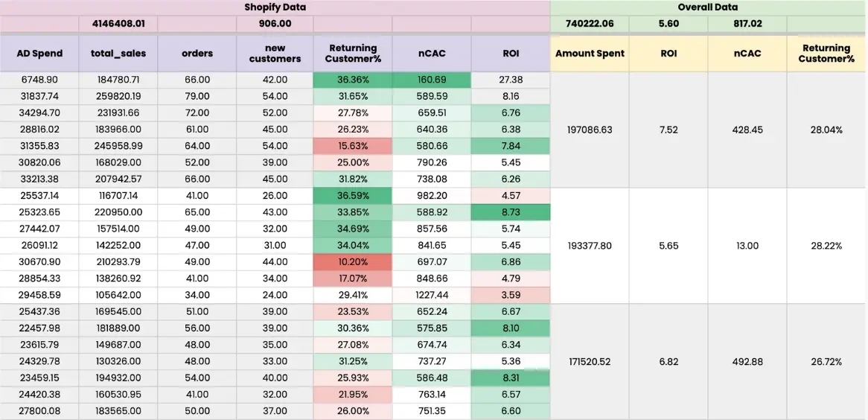Click the "new customers" column header
868x420 pixels.
pos(275,54)
